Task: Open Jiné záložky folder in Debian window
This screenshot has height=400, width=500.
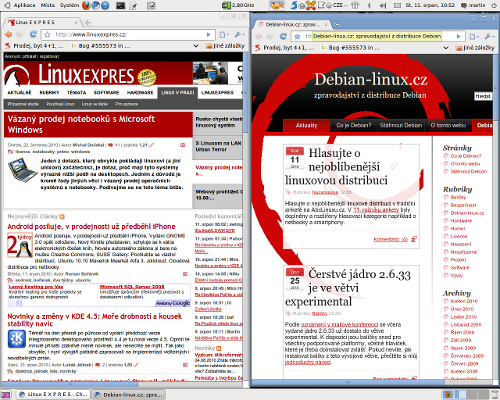Action: pos(475,48)
